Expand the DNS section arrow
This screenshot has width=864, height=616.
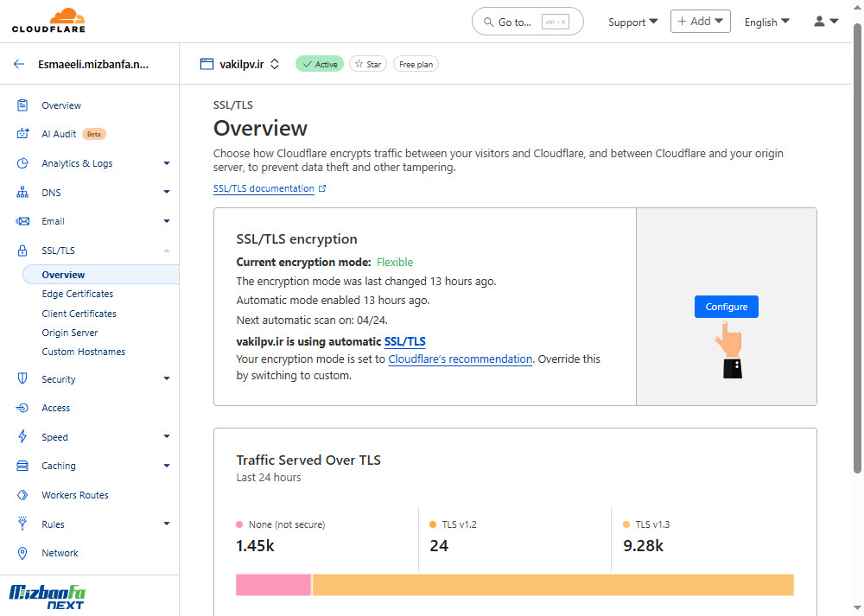[x=167, y=192]
